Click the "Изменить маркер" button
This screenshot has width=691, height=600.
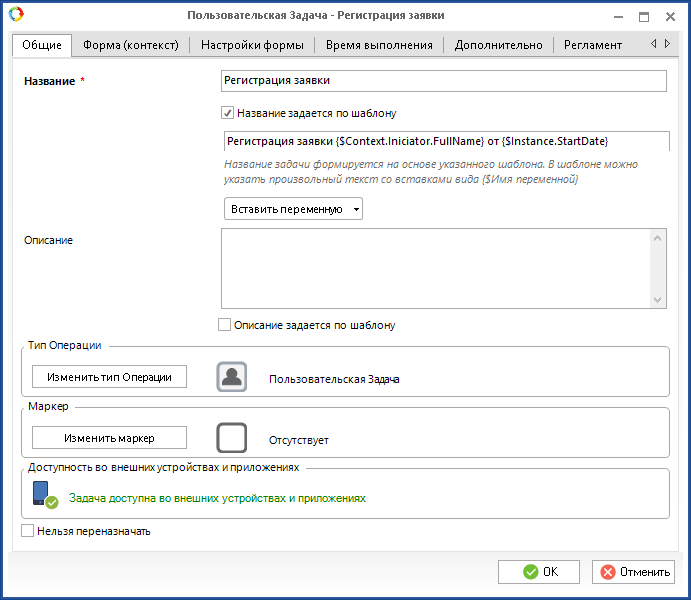pos(109,438)
